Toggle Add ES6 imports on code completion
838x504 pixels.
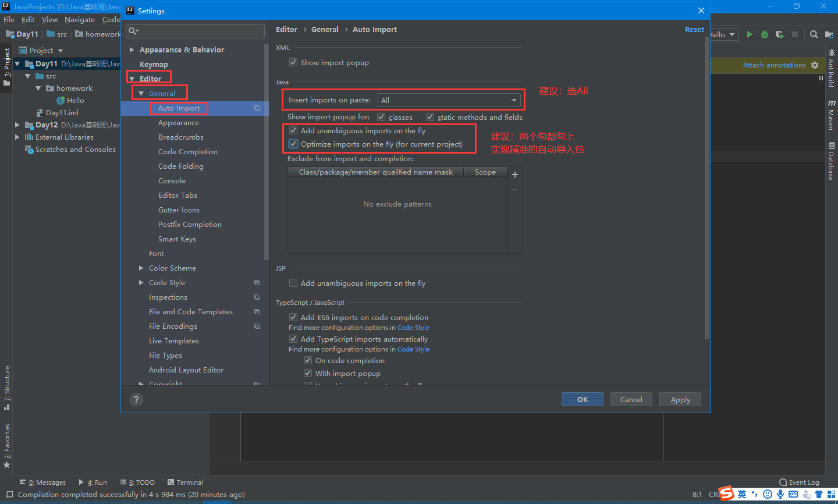pyautogui.click(x=293, y=317)
